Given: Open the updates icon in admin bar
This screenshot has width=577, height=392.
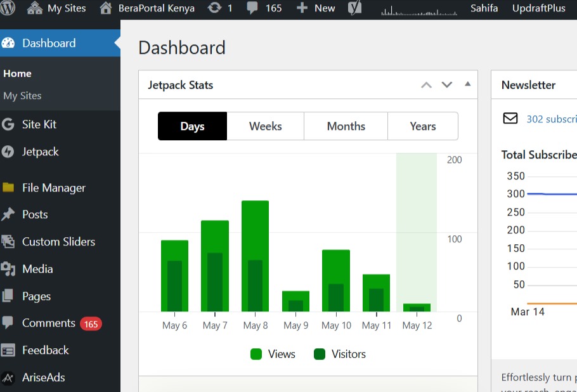Looking at the screenshot, I should coord(215,8).
